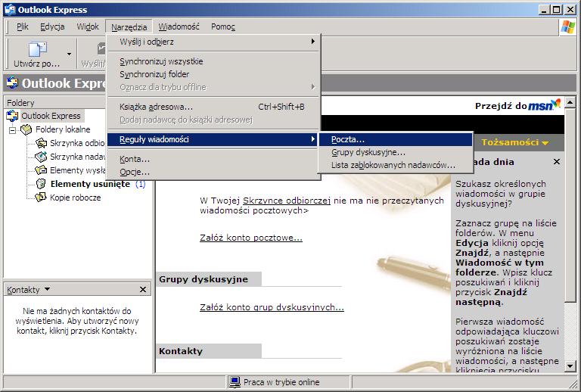The image size is (581, 392).
Task: Click the main pane vertical scrollbar thumb
Action: [570, 204]
